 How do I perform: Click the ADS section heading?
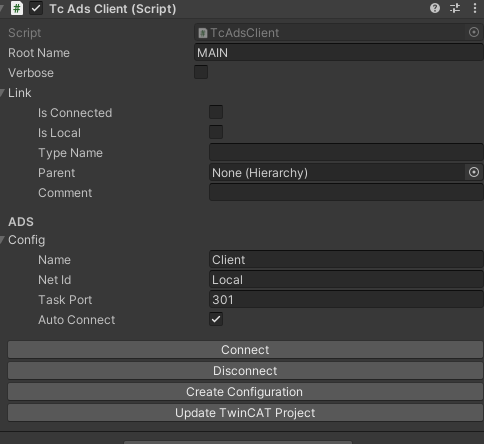pos(21,222)
